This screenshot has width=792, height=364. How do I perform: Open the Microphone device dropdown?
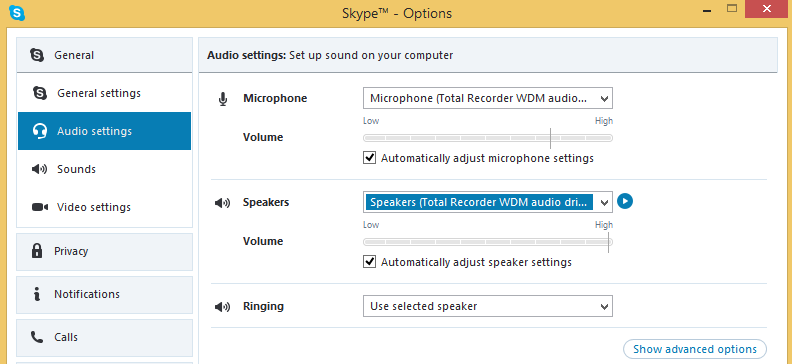pyautogui.click(x=488, y=98)
